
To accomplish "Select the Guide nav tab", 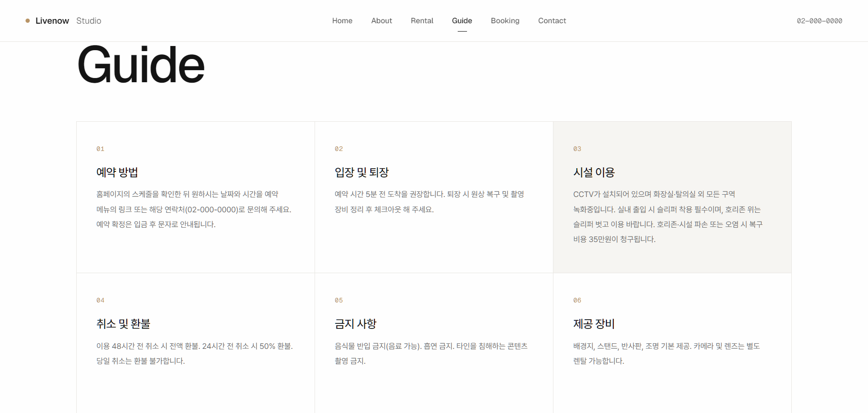I will 462,21.
